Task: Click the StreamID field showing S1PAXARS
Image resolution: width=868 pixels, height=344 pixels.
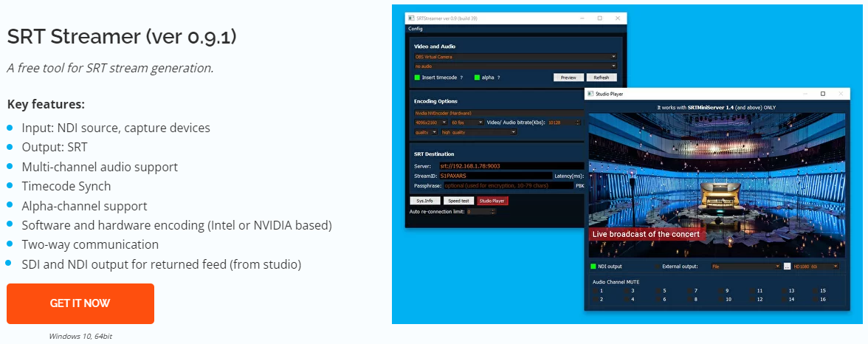Action: [495, 176]
